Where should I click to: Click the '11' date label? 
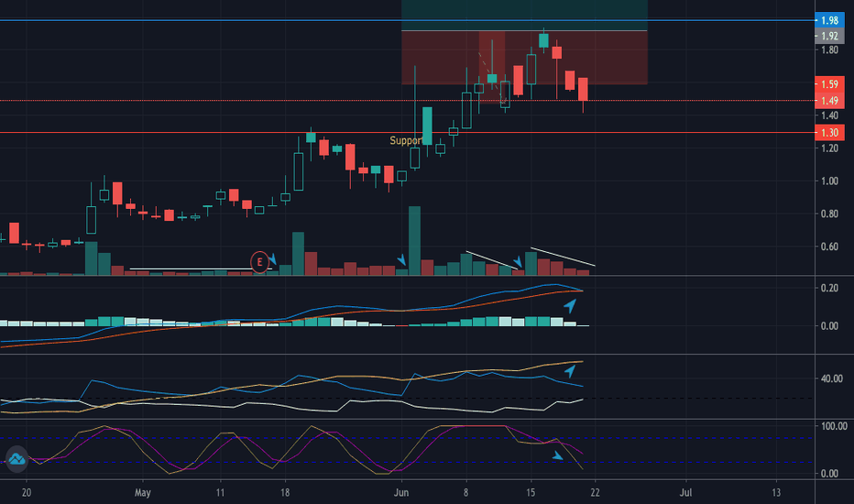[220, 493]
